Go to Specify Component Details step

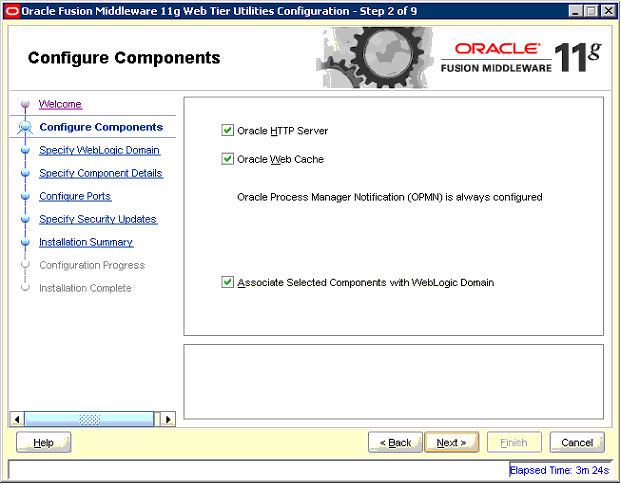pyautogui.click(x=101, y=173)
